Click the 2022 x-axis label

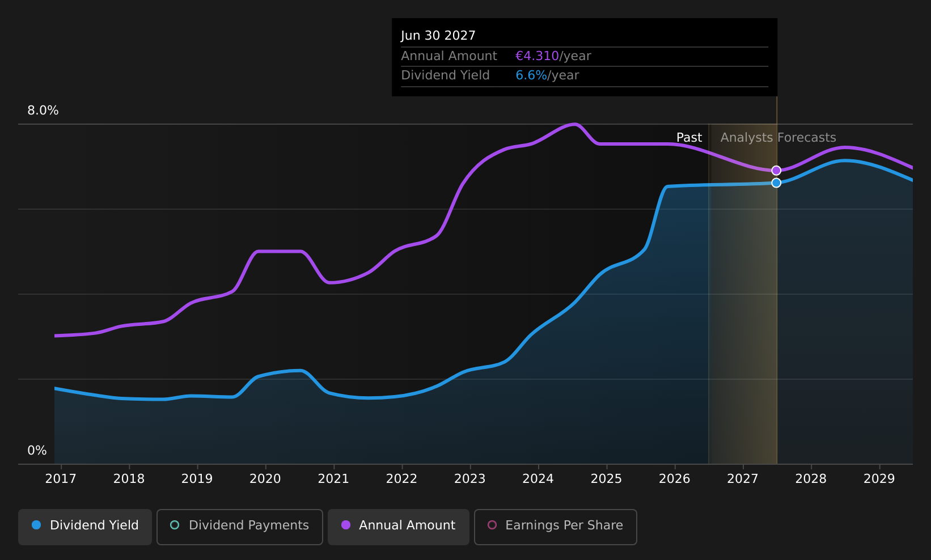point(401,479)
